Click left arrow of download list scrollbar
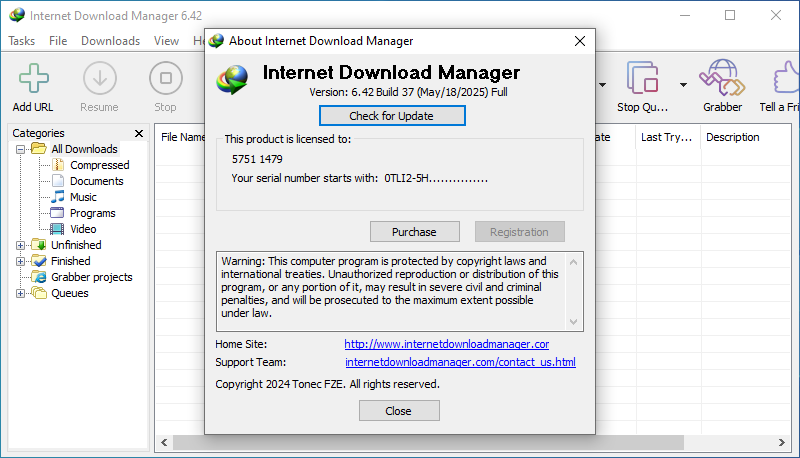Image resolution: width=800 pixels, height=458 pixels. pos(164,443)
